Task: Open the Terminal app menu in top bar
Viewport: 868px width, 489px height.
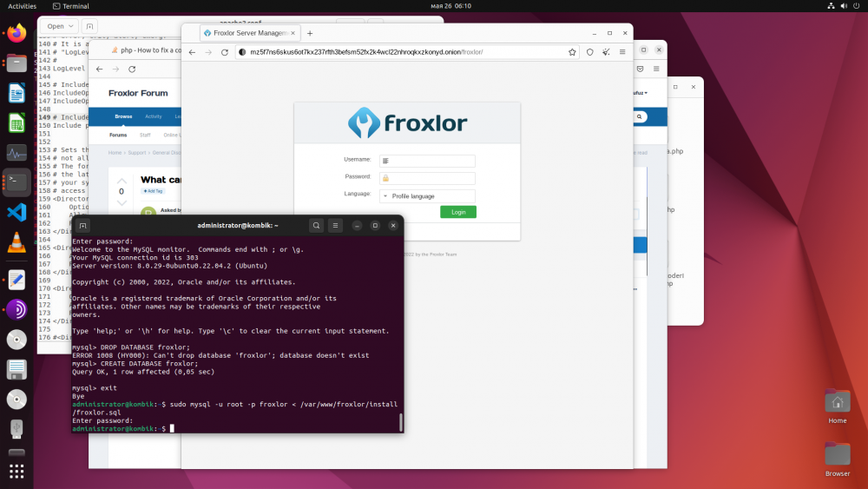Action: (x=71, y=6)
